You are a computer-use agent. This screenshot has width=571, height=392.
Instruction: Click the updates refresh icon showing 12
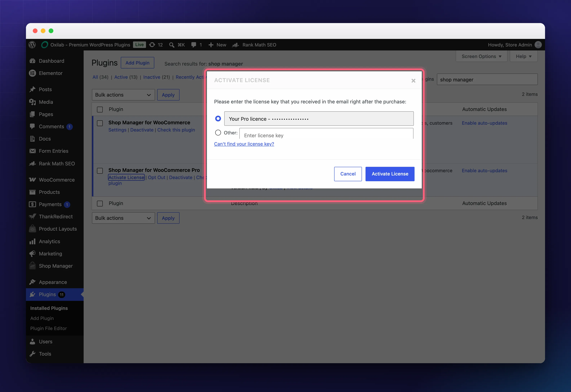coord(152,45)
